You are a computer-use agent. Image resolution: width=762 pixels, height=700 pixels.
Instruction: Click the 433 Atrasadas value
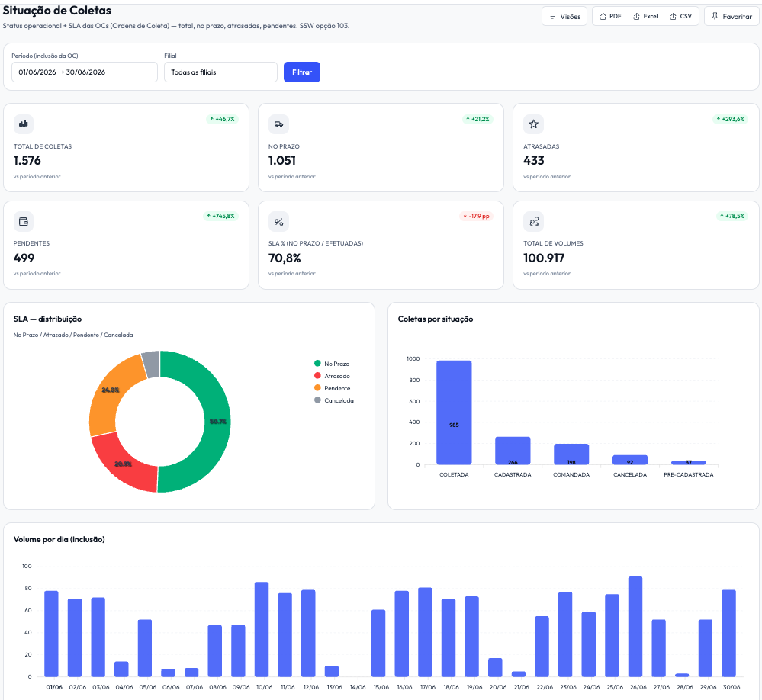[x=534, y=160]
